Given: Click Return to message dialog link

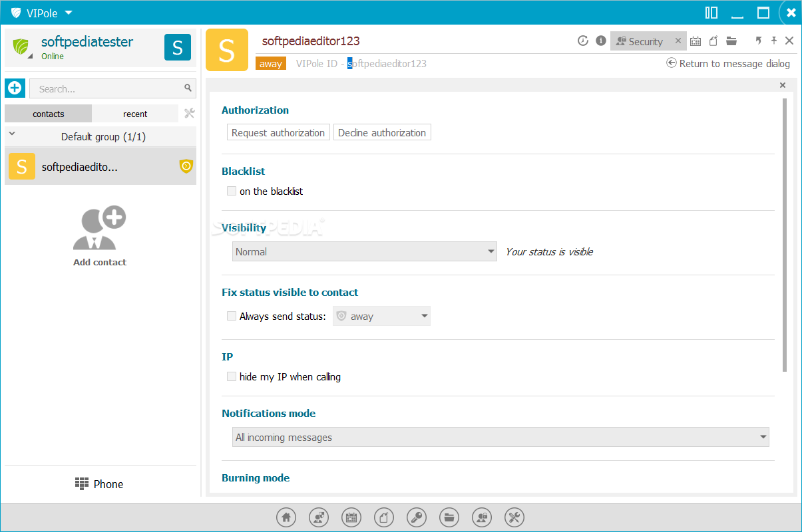Looking at the screenshot, I should (x=728, y=63).
